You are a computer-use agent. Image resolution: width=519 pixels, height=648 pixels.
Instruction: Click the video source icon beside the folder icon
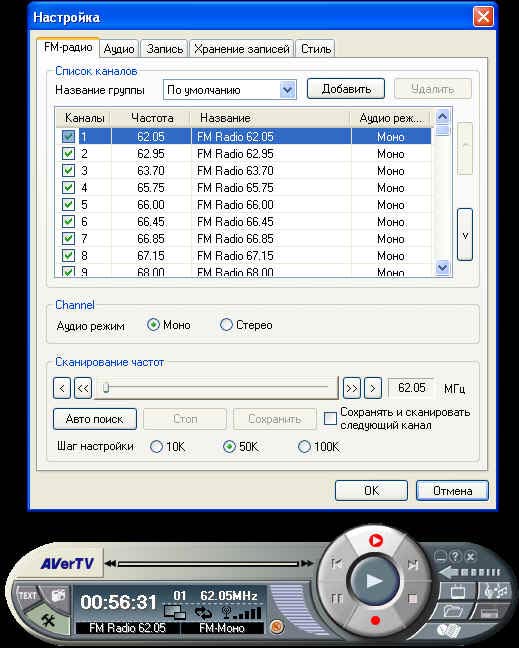point(489,613)
